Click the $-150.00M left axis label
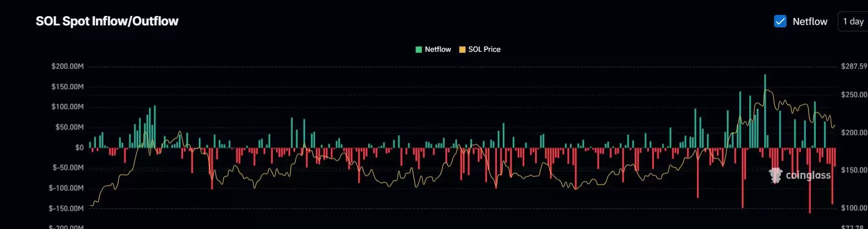868x229 pixels. [66, 208]
